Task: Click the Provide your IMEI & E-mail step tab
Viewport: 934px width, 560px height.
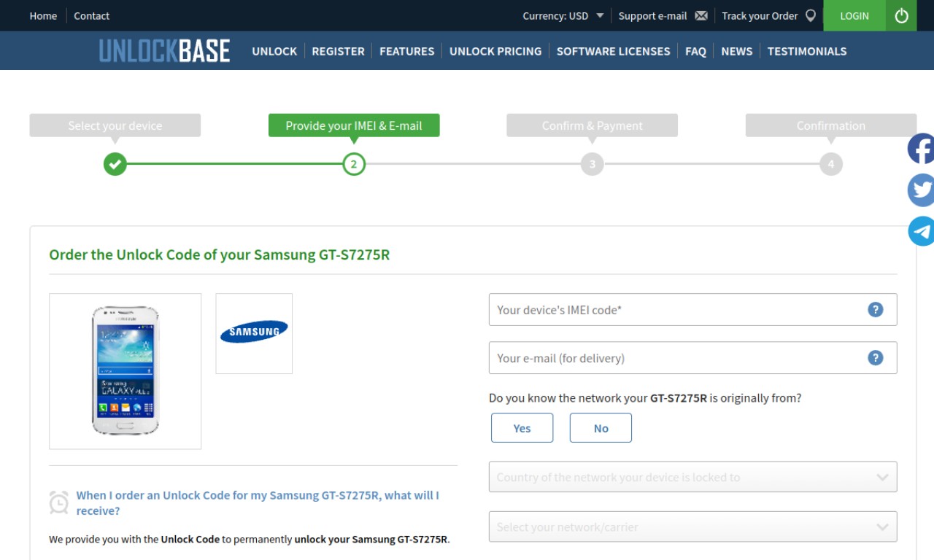Action: pyautogui.click(x=354, y=125)
